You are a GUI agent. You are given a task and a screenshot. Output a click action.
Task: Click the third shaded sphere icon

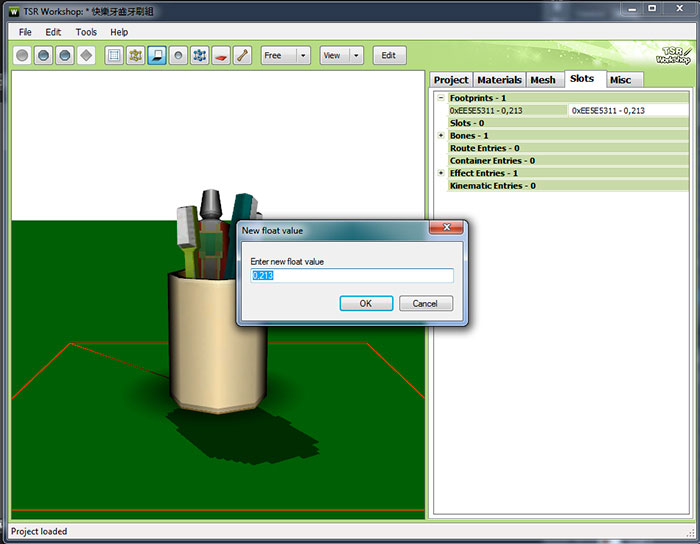[x=65, y=56]
